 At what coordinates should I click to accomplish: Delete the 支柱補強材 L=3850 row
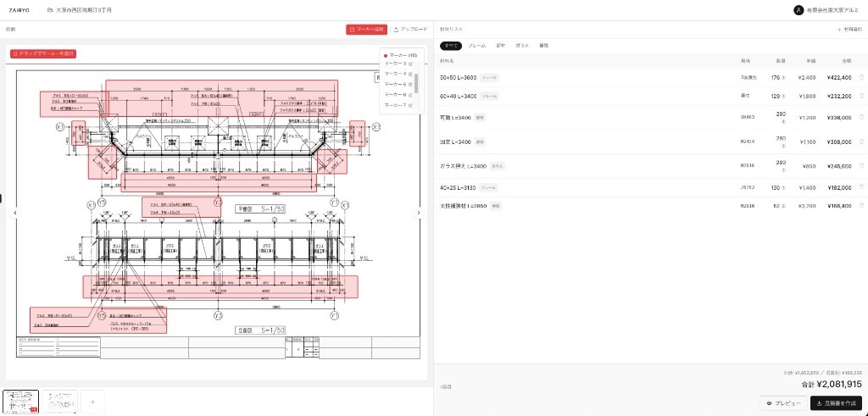[861, 205]
